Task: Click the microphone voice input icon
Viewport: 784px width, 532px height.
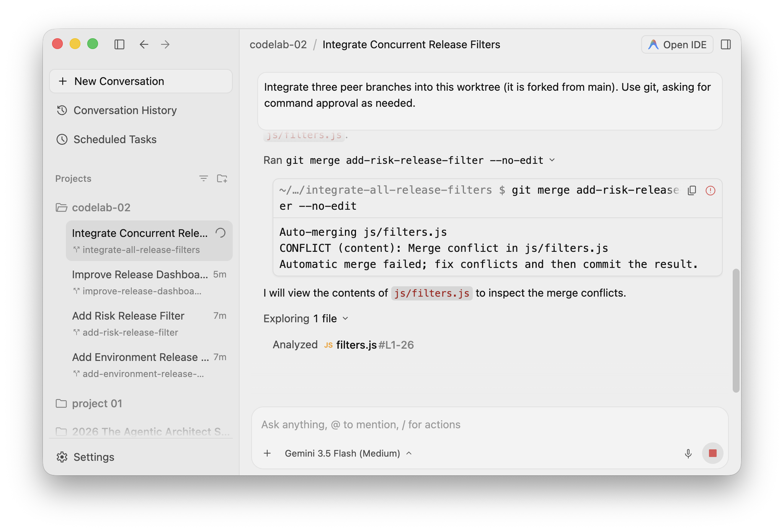Action: click(688, 454)
